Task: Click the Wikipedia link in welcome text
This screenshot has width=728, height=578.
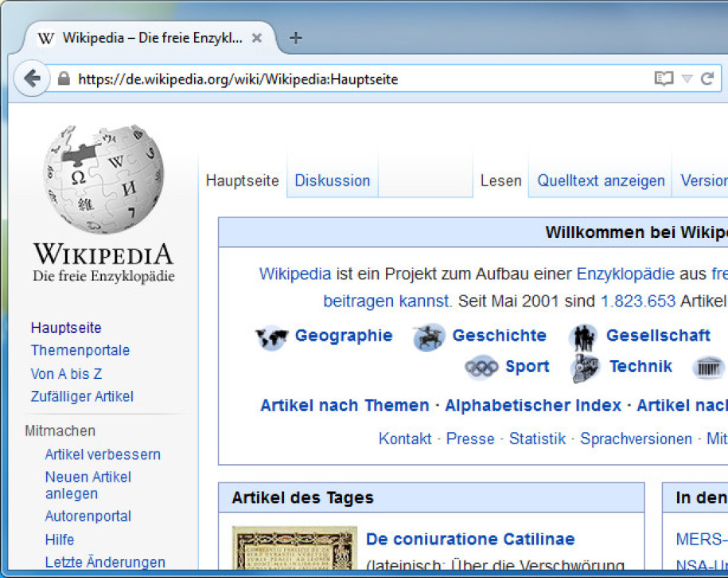Action: [295, 274]
